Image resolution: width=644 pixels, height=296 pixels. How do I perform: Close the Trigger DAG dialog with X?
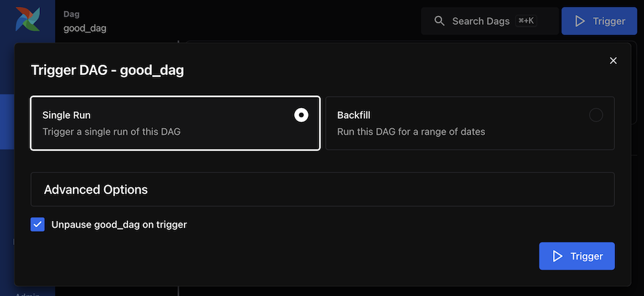(x=613, y=61)
